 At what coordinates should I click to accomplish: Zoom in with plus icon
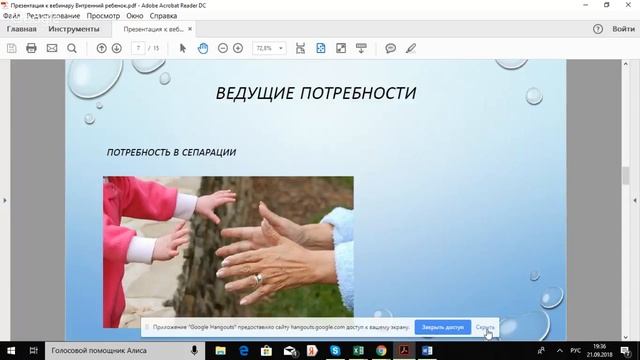pos(238,48)
